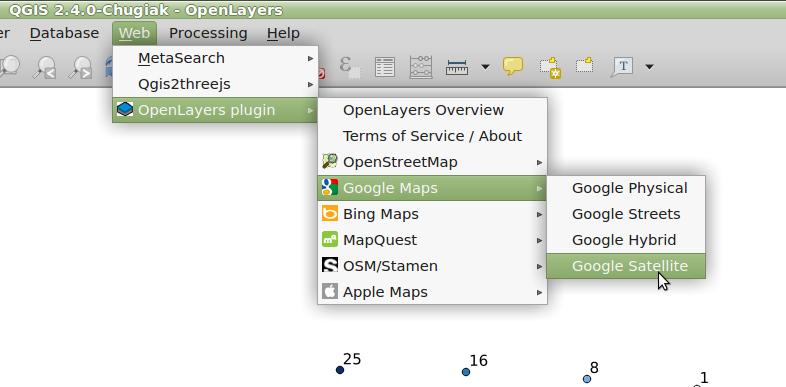Open Terms of Service / About

coord(432,136)
